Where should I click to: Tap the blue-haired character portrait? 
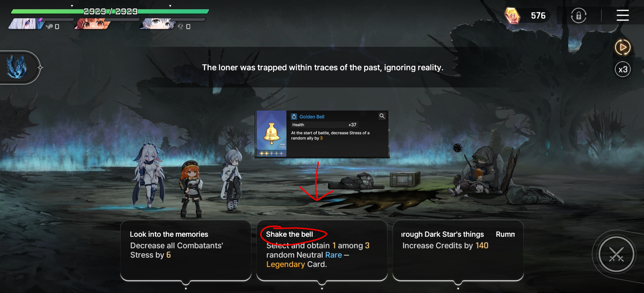[158, 24]
